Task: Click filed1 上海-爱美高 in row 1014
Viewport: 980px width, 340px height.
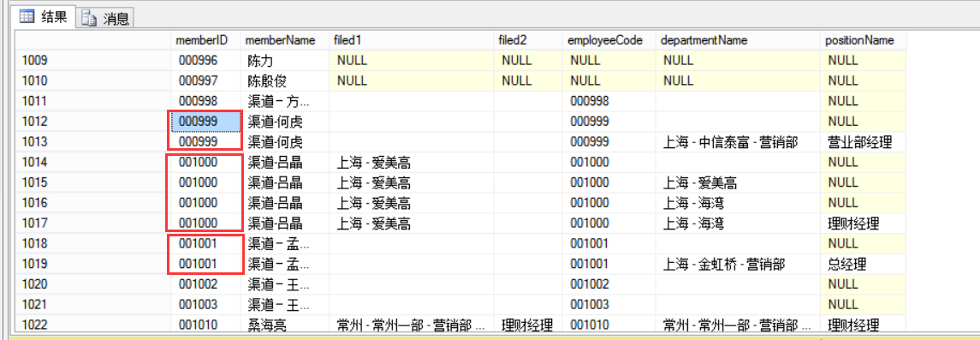Action: coord(411,163)
